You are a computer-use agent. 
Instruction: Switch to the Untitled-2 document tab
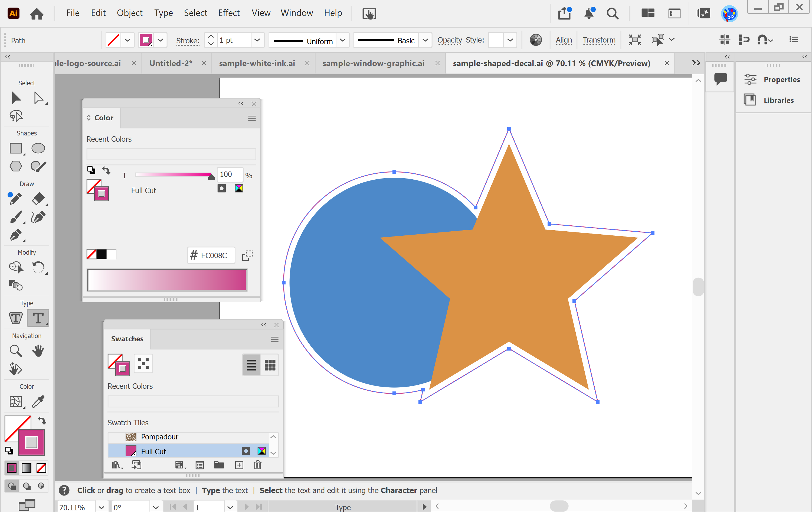171,63
